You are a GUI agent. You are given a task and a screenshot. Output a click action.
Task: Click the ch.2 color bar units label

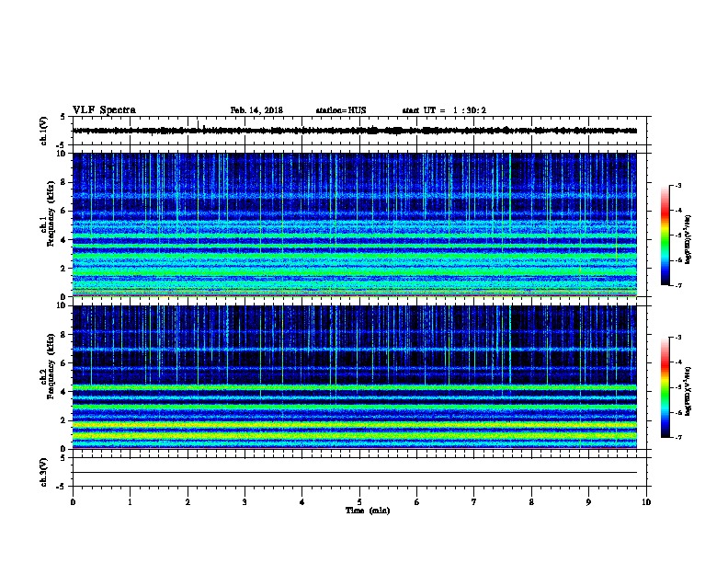pos(688,391)
